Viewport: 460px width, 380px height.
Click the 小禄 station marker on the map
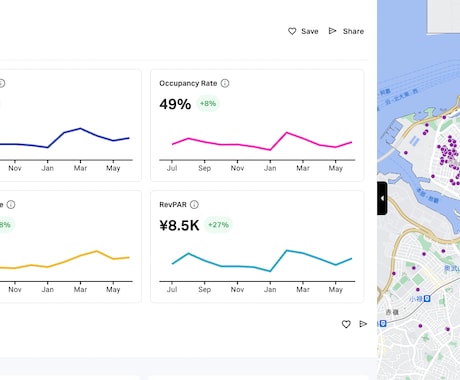tap(427, 299)
